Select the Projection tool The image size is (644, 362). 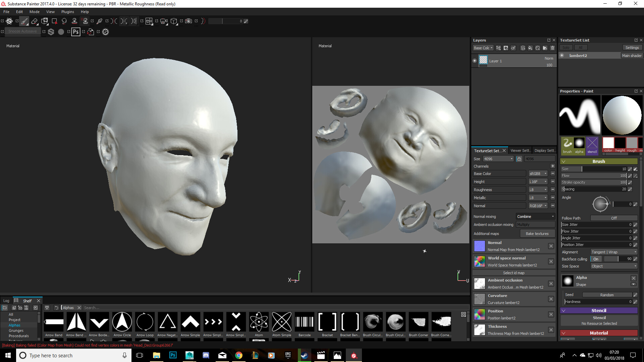point(45,21)
